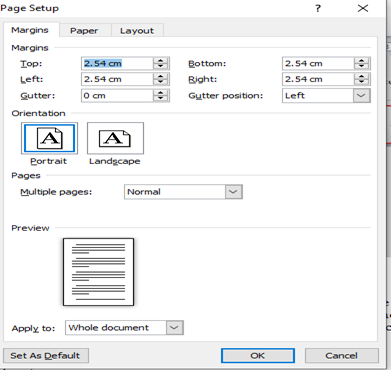Decrease Left margin with down arrow
The image size is (391, 370).
161,82
